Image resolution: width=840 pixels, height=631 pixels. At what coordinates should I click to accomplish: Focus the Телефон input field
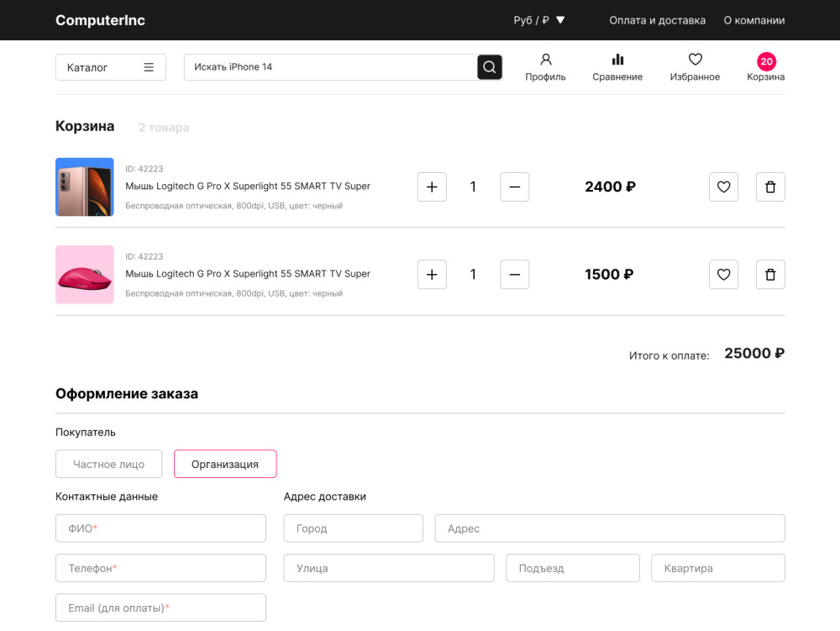(x=160, y=568)
